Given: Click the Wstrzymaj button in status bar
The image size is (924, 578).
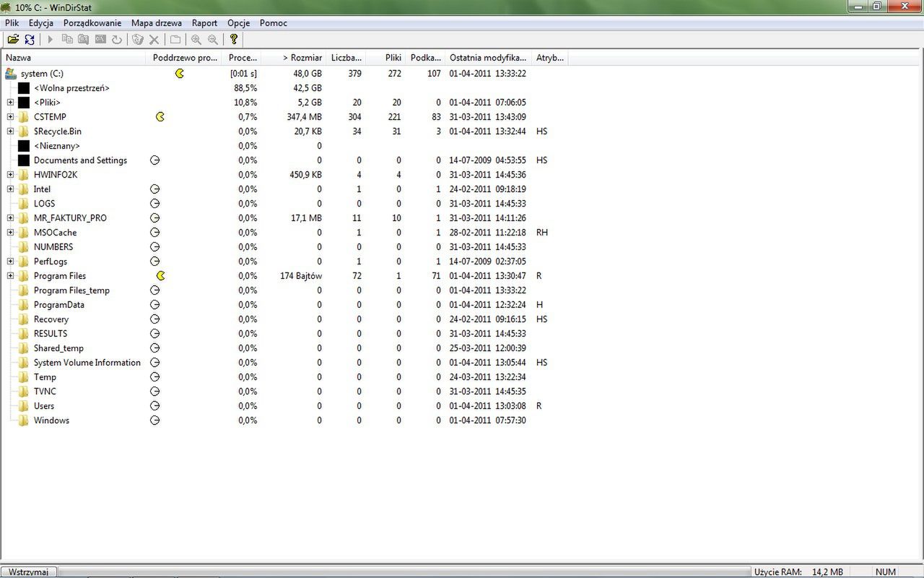Looking at the screenshot, I should coord(29,571).
